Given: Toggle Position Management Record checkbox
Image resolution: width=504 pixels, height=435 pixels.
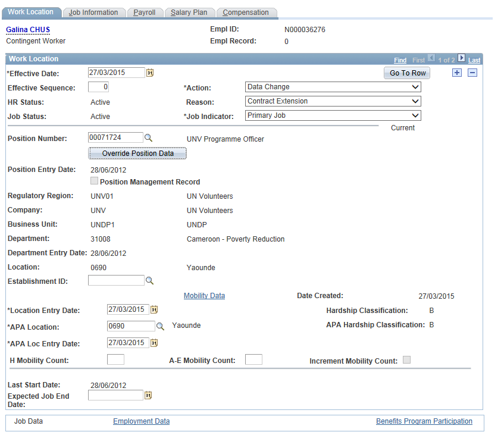Looking at the screenshot, I should point(94,181).
